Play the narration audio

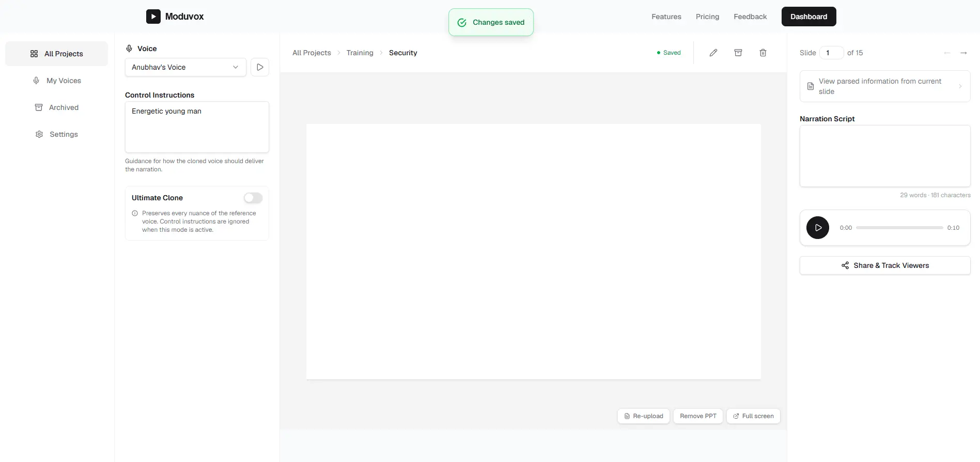click(x=818, y=228)
